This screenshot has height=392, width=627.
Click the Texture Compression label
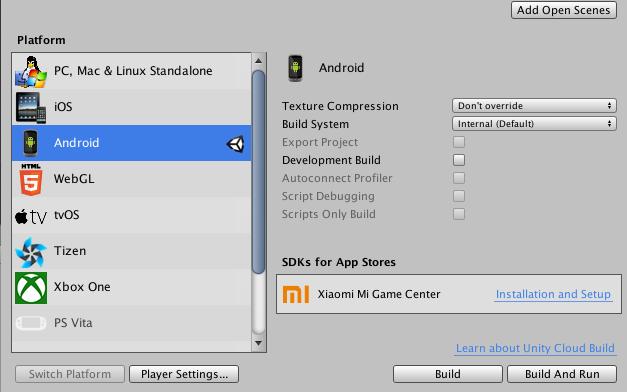point(340,106)
